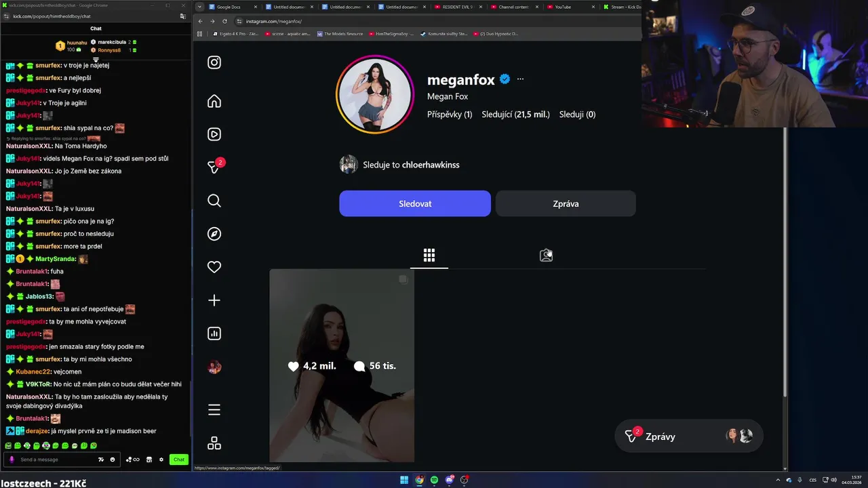This screenshot has height=488, width=868.
Task: Open the hamburger More menu in sidebar
Action: [x=214, y=409]
